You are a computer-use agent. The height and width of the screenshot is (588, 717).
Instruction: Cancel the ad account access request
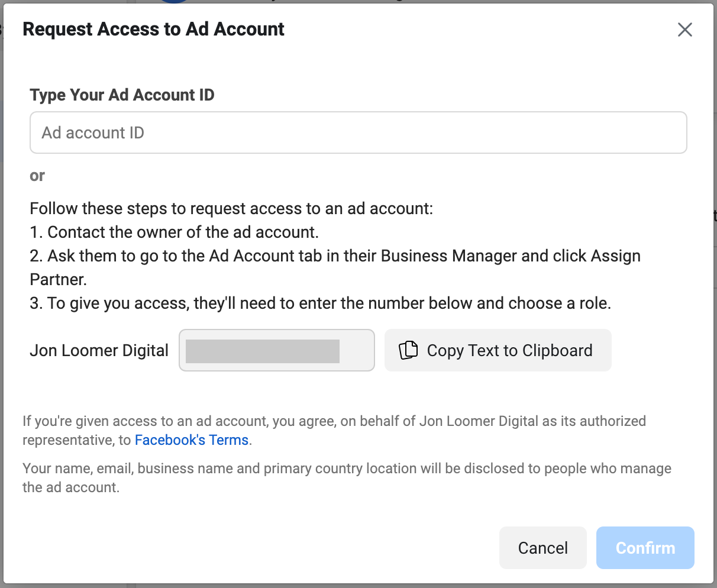point(543,548)
